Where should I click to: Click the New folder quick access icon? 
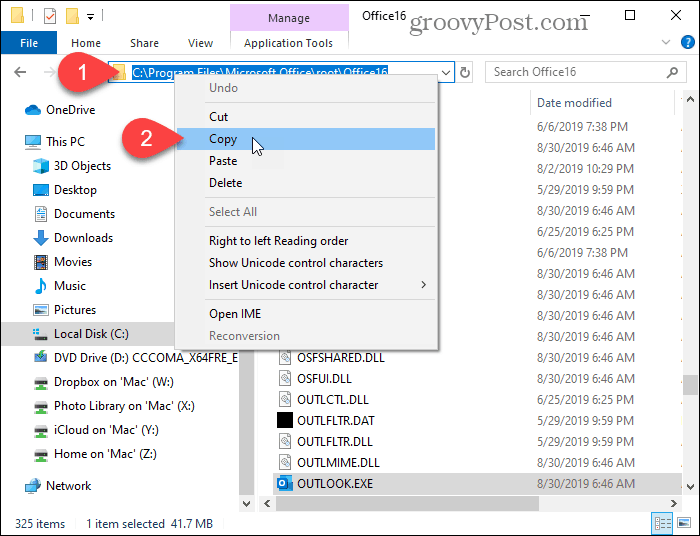pyautogui.click(x=72, y=17)
